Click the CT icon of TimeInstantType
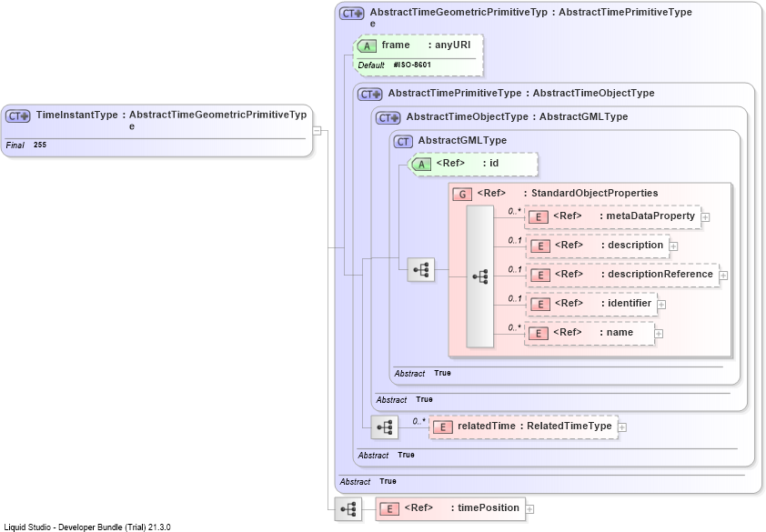 [18, 116]
